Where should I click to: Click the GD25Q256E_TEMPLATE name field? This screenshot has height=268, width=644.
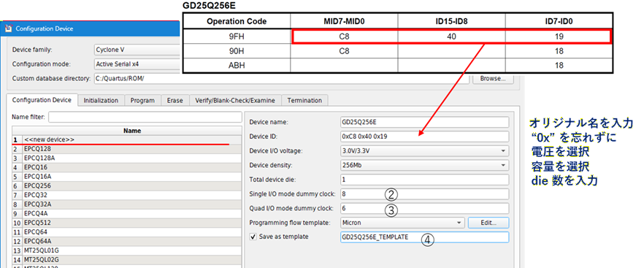pyautogui.click(x=425, y=237)
